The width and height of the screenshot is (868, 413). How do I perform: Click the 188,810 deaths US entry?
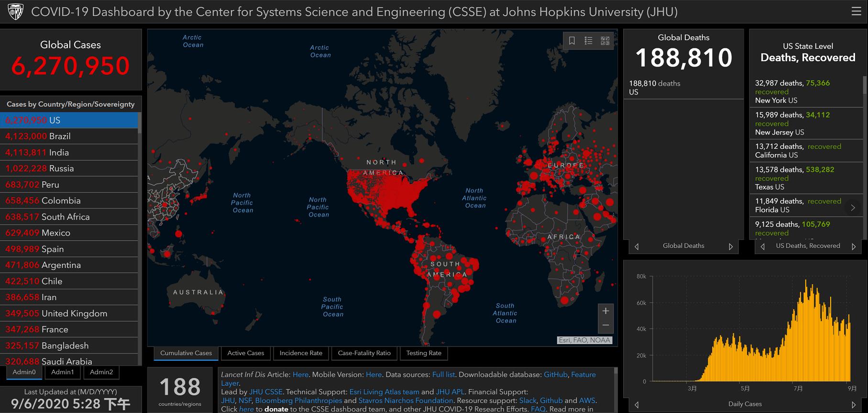[683, 88]
